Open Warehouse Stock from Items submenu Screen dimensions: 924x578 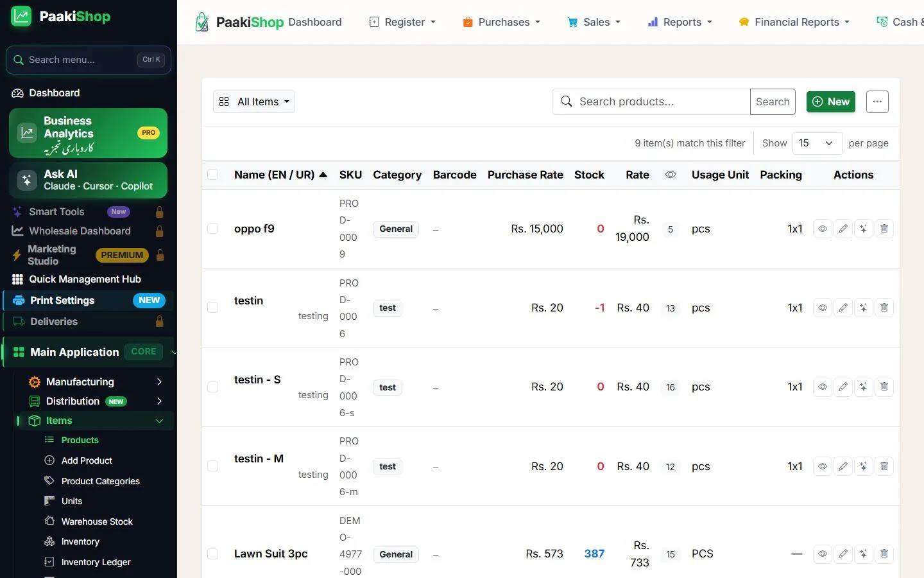pos(97,521)
